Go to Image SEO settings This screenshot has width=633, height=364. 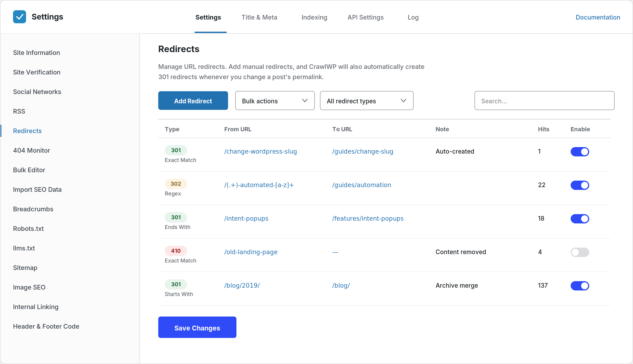29,287
